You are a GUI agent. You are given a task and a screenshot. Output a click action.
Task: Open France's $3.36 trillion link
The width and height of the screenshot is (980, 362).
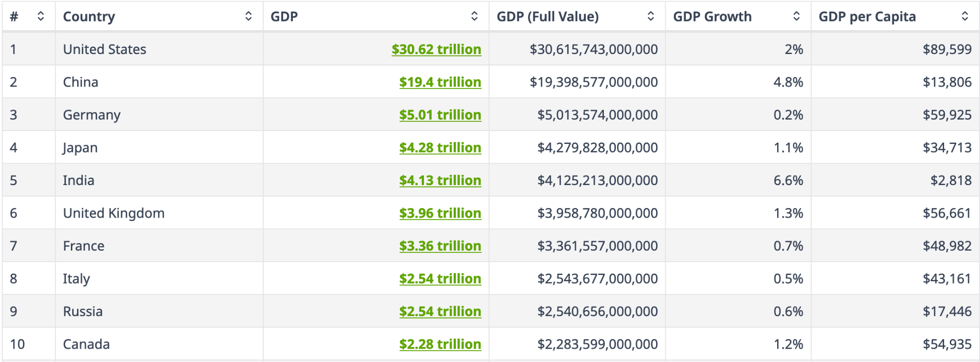pyautogui.click(x=440, y=246)
